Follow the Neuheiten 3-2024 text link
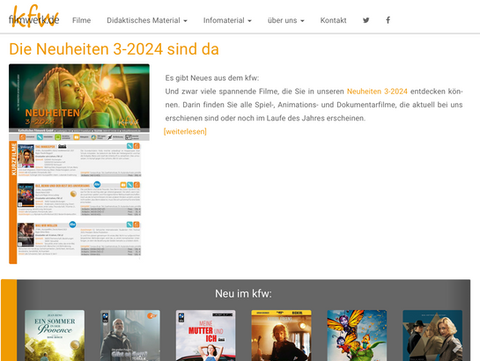The image size is (480, 361). [377, 91]
